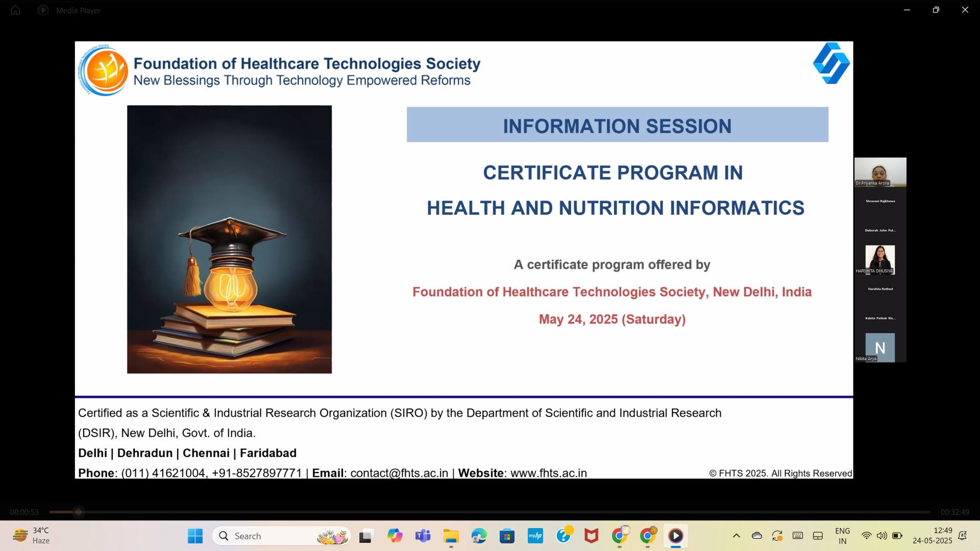The width and height of the screenshot is (980, 551).
Task: Open Microsoft Store from taskbar
Action: click(507, 536)
